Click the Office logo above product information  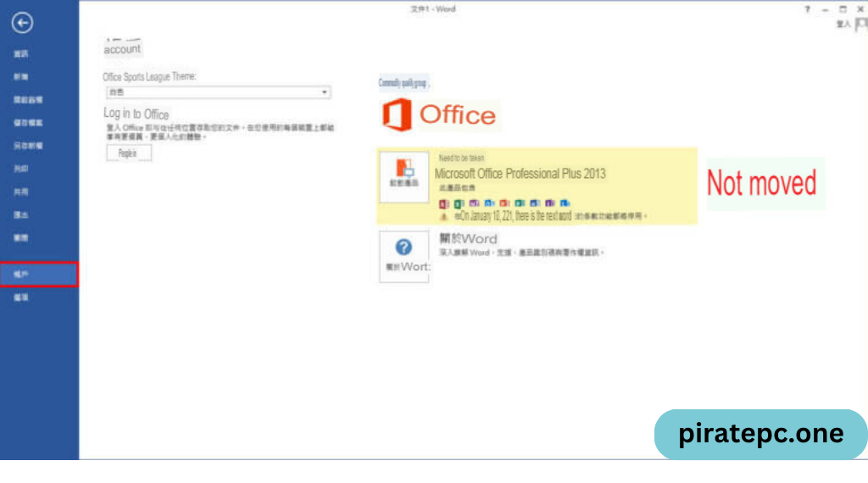(x=440, y=115)
